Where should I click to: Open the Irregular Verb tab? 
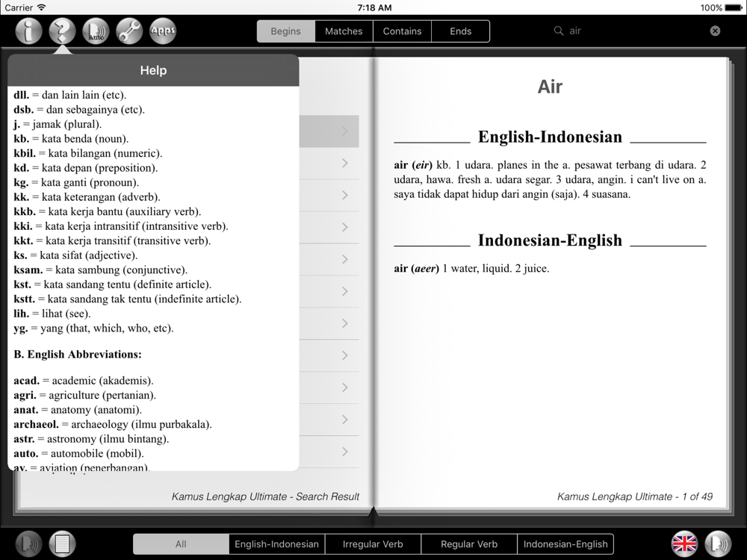pos(373,544)
